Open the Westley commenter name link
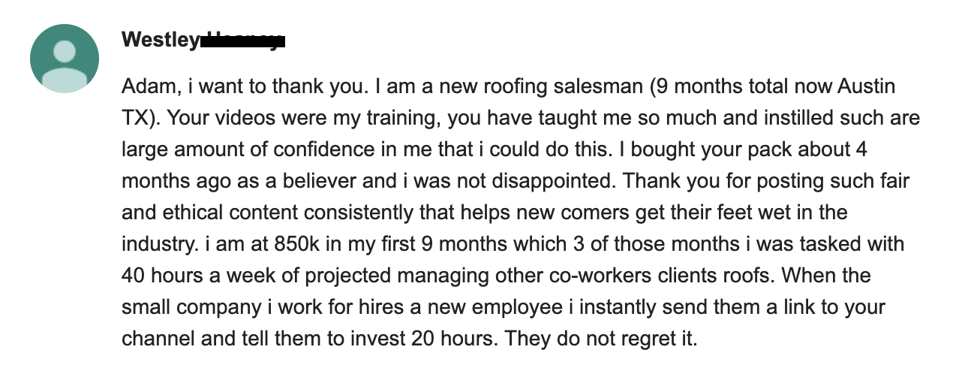The height and width of the screenshot is (380, 980). (x=161, y=40)
